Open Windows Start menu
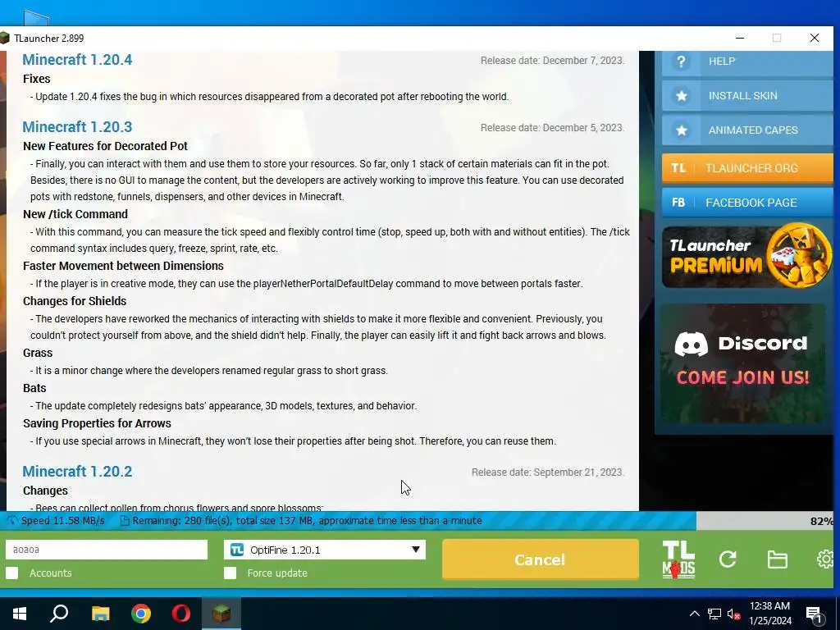Image resolution: width=840 pixels, height=630 pixels. [20, 614]
